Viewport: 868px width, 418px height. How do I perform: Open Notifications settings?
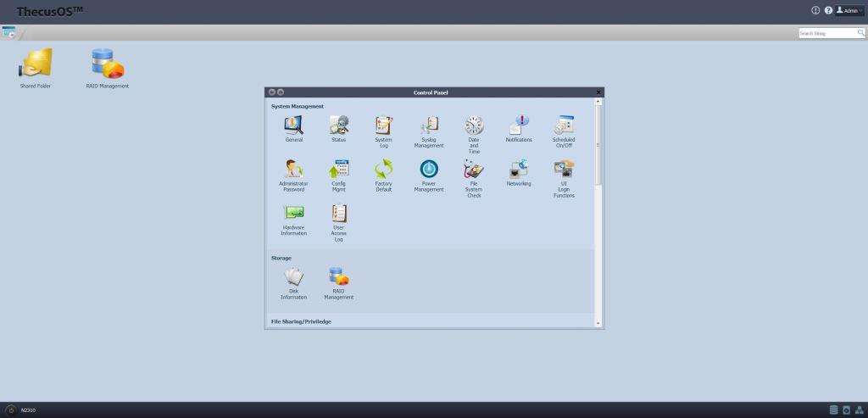(x=519, y=129)
